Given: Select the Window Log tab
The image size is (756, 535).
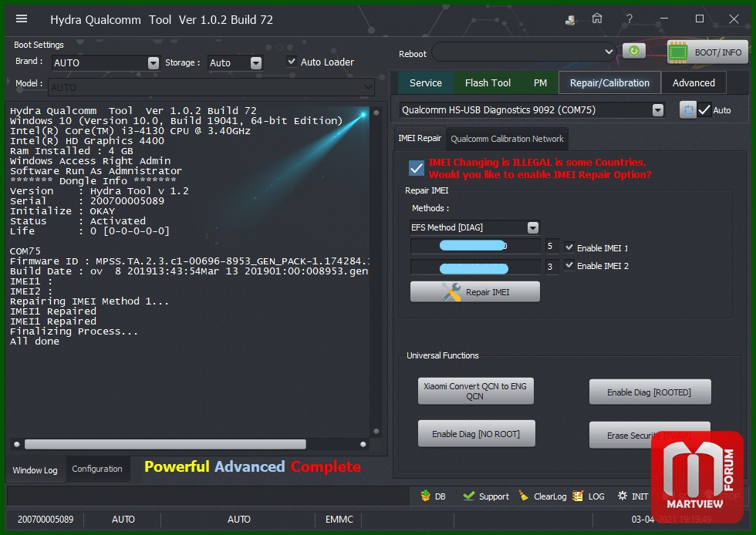Looking at the screenshot, I should click(x=35, y=470).
